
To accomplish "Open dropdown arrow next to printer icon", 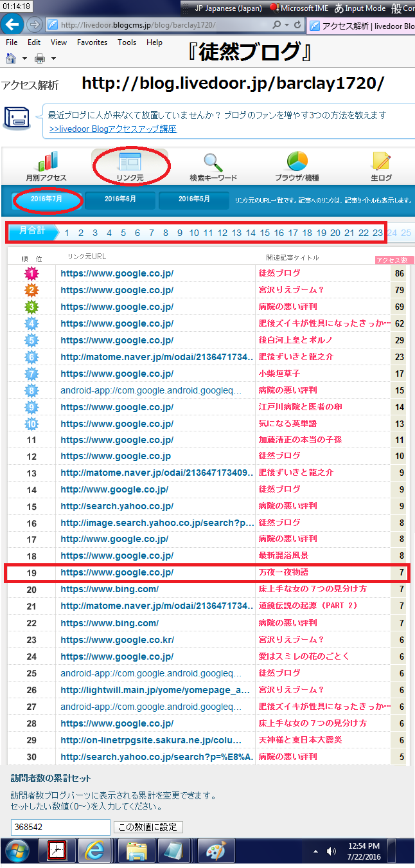I will [x=53, y=59].
